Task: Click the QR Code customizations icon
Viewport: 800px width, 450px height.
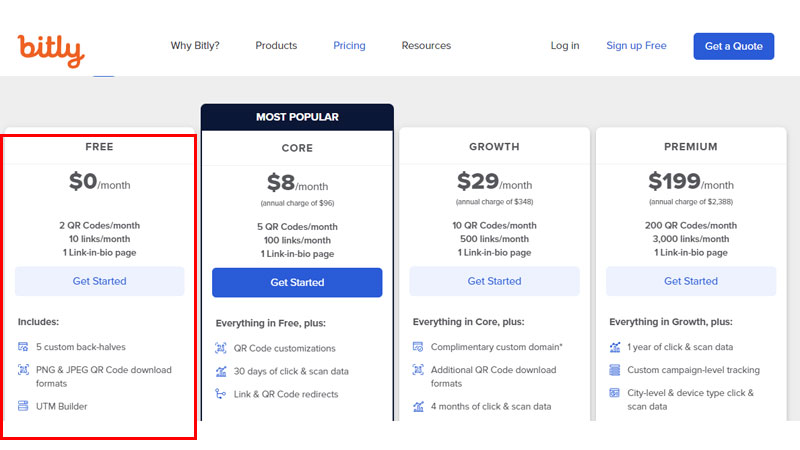Action: pos(220,348)
